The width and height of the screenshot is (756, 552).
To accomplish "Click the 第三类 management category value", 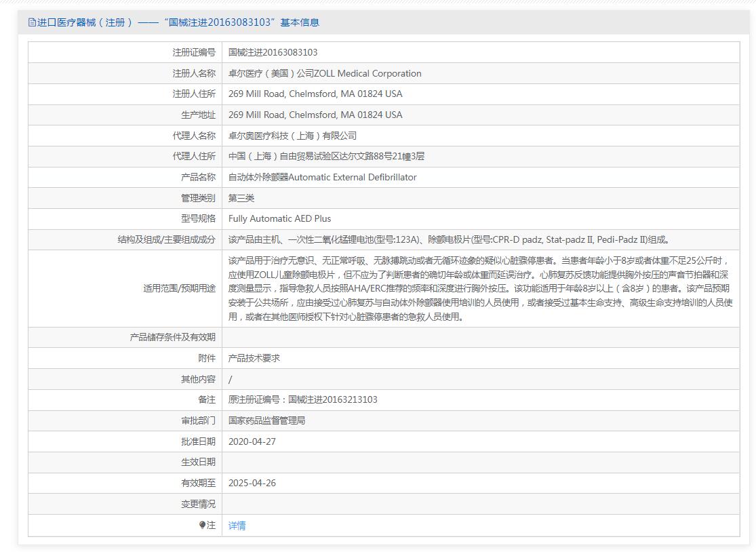I will pyautogui.click(x=241, y=197).
